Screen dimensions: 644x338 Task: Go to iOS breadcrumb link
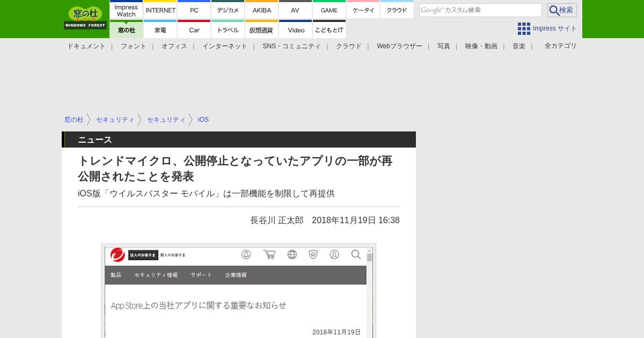pyautogui.click(x=203, y=120)
